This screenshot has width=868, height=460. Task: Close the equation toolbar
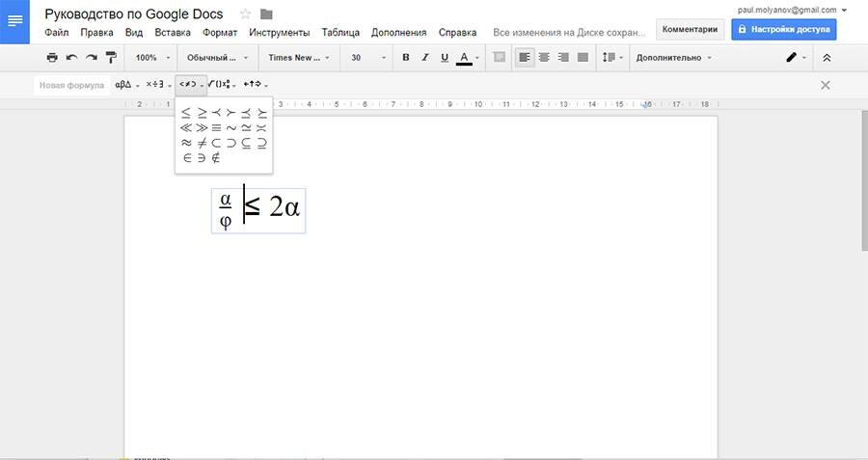tap(825, 85)
